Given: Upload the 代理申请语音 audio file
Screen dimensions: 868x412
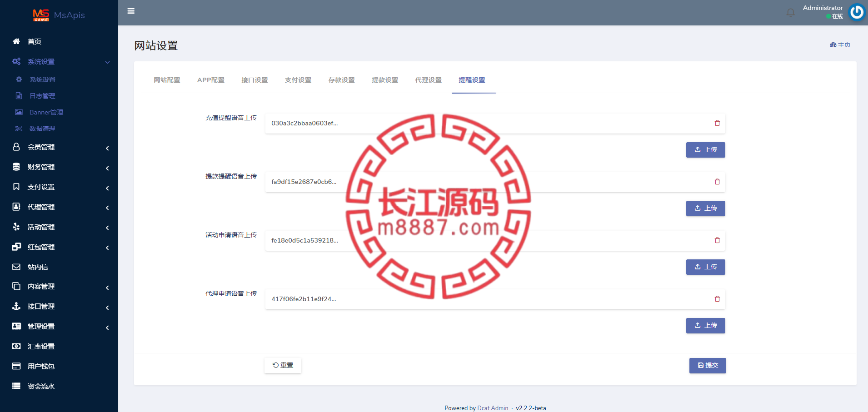Looking at the screenshot, I should (x=706, y=326).
